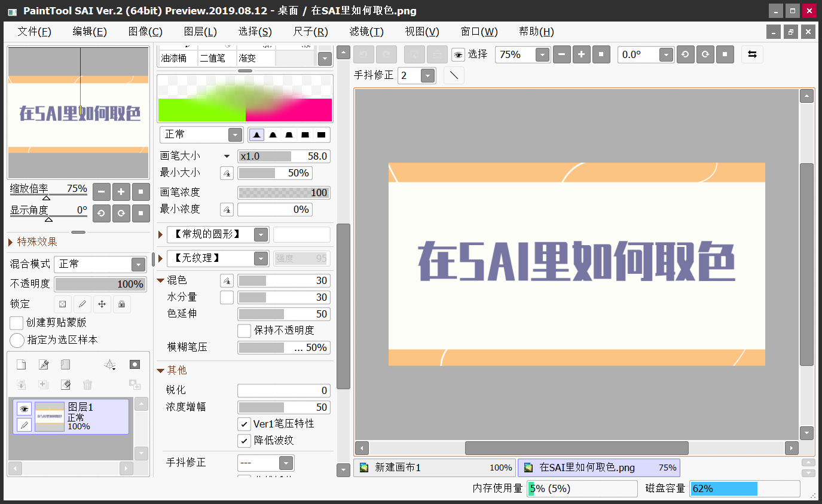
Task: Hide 图层1 with its eye icon
Action: [24, 409]
